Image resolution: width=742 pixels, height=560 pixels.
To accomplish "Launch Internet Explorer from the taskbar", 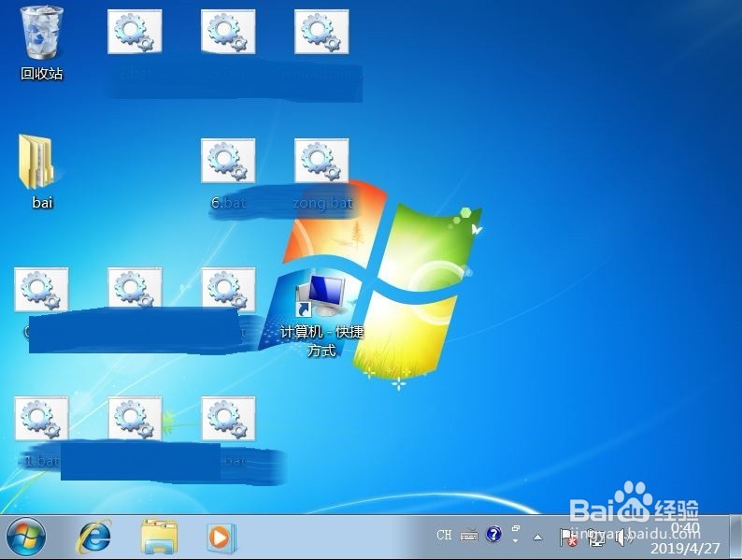I will pyautogui.click(x=93, y=538).
